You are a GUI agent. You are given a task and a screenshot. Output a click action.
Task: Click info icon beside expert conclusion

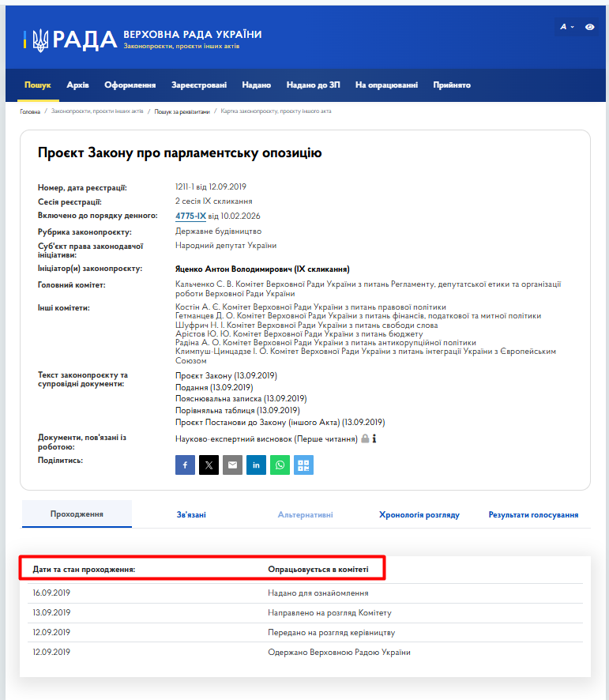coord(374,438)
